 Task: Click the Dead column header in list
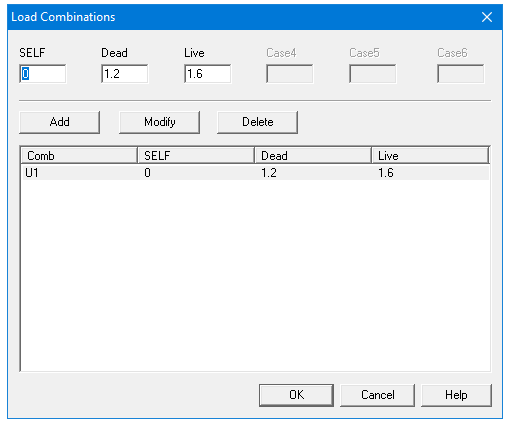pyautogui.click(x=313, y=155)
